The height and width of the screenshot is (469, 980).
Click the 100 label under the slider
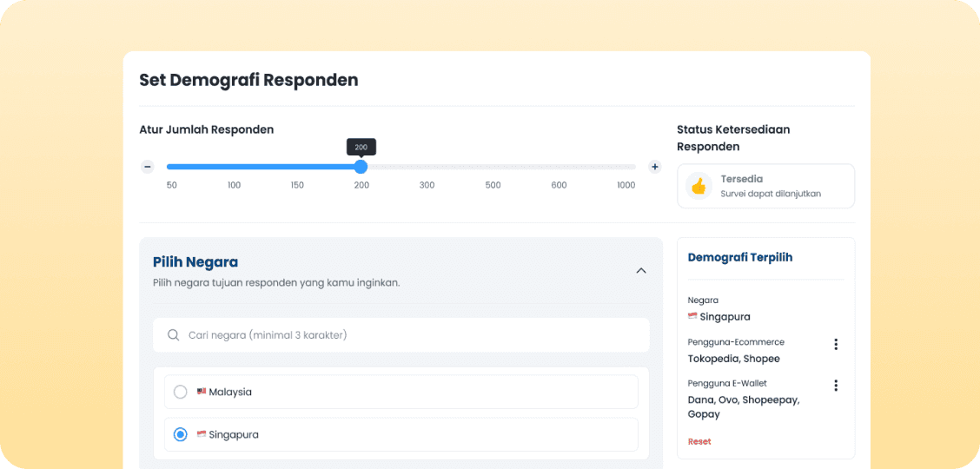point(235,186)
